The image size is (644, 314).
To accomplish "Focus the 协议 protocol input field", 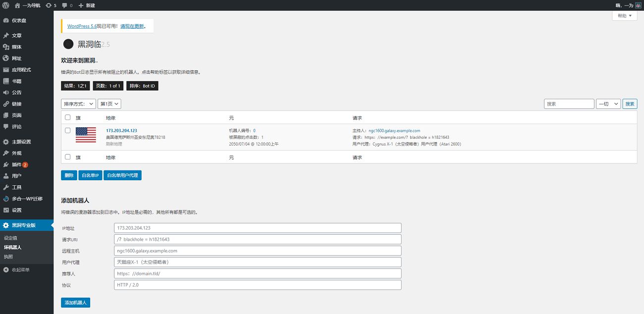I will pos(258,285).
